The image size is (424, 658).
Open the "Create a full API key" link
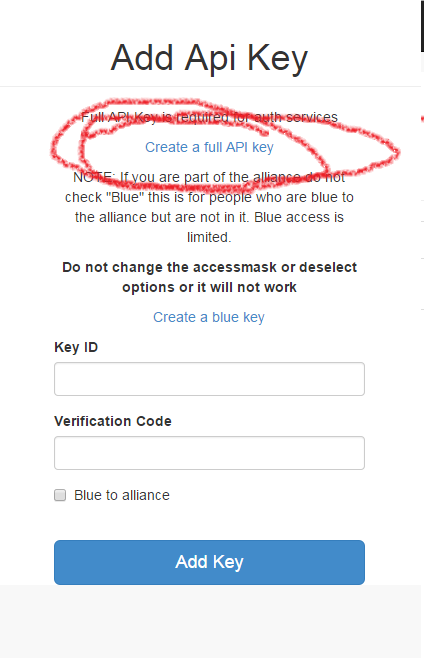[x=209, y=147]
